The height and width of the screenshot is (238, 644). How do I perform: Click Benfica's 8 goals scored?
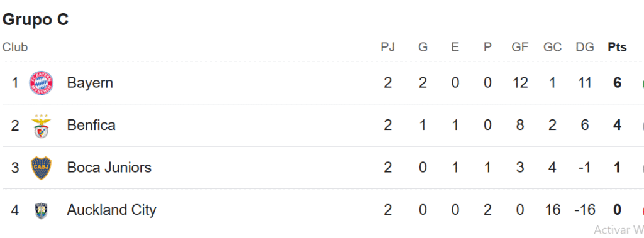pos(520,125)
